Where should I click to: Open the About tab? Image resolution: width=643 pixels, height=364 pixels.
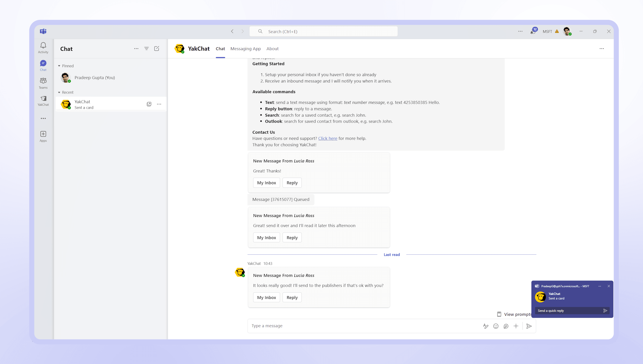272,49
